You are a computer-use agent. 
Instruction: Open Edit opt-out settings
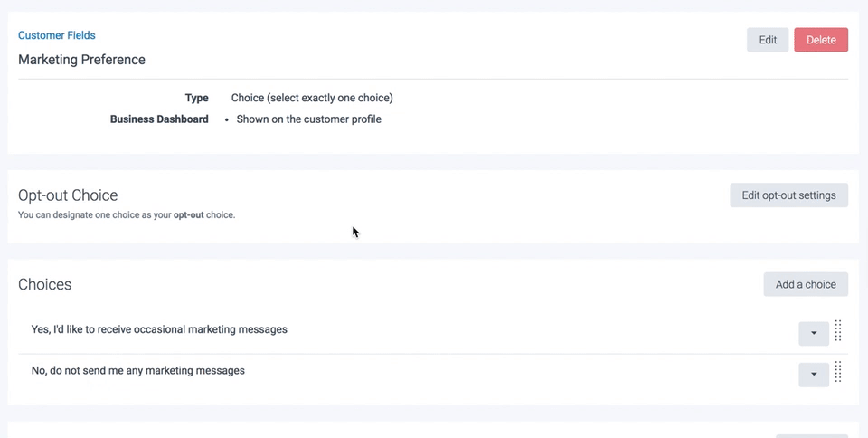(x=788, y=195)
